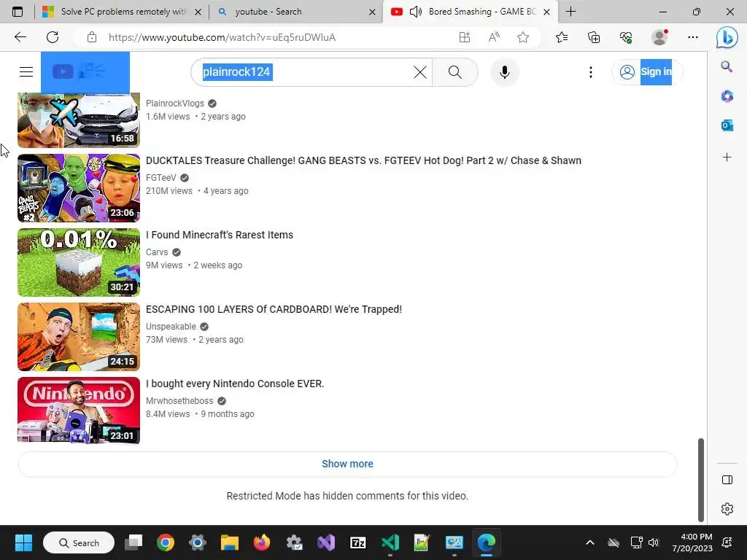Screen dimensions: 747x560
Task: Open the Favorites list
Action: tap(562, 37)
